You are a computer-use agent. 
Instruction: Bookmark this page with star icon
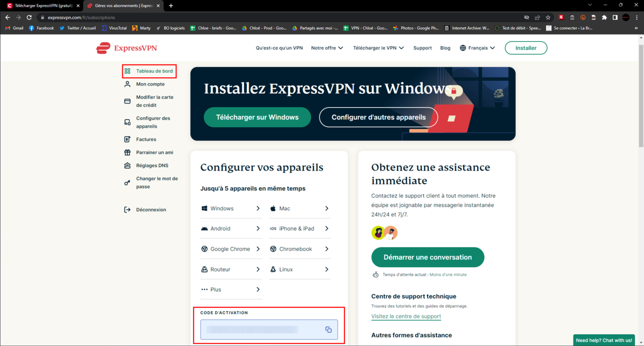(548, 17)
